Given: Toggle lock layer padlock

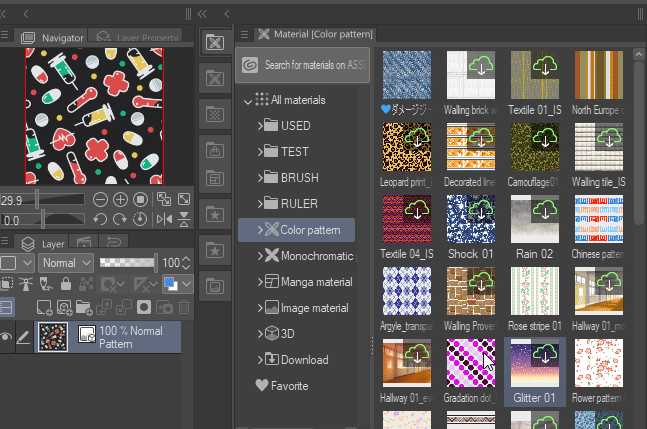Looking at the screenshot, I should coord(66,284).
